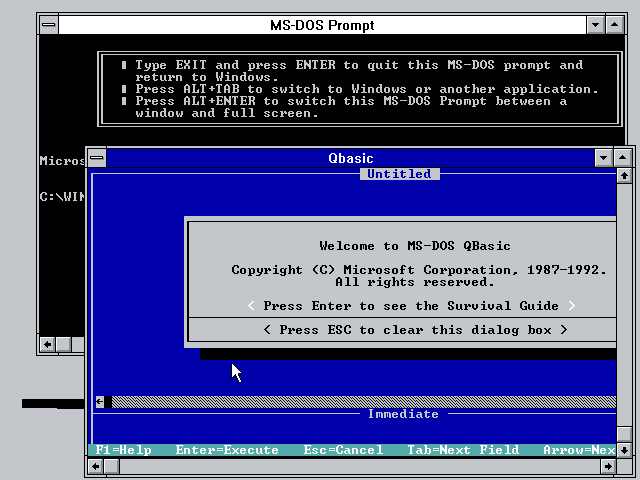Click Esc=Cancel in the status bar

pos(343,450)
